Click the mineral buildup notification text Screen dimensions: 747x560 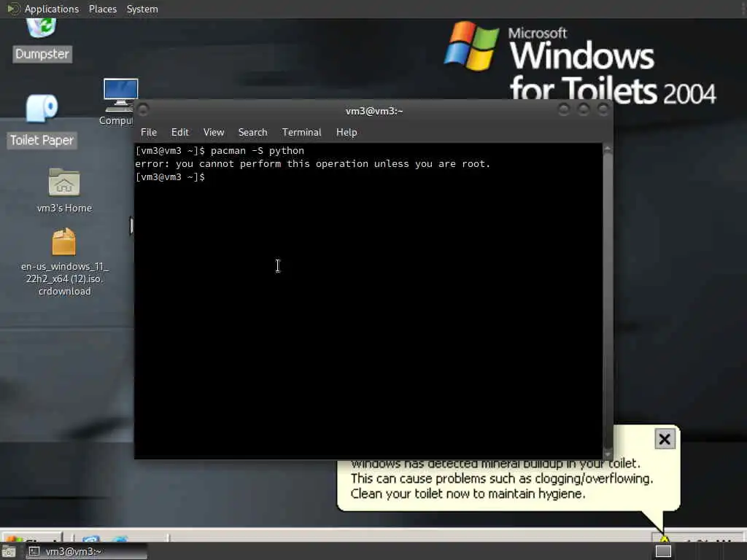click(x=502, y=478)
